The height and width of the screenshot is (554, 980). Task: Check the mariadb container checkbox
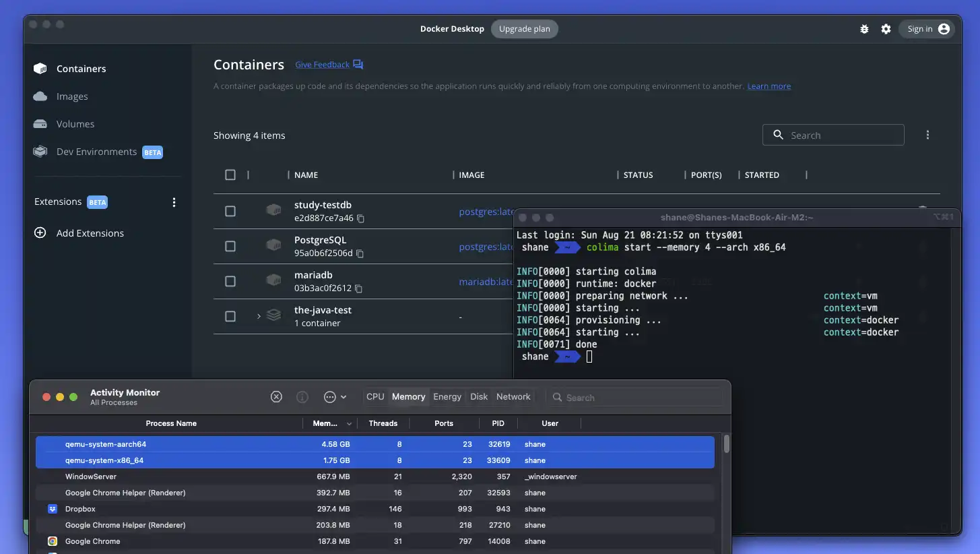pos(230,281)
